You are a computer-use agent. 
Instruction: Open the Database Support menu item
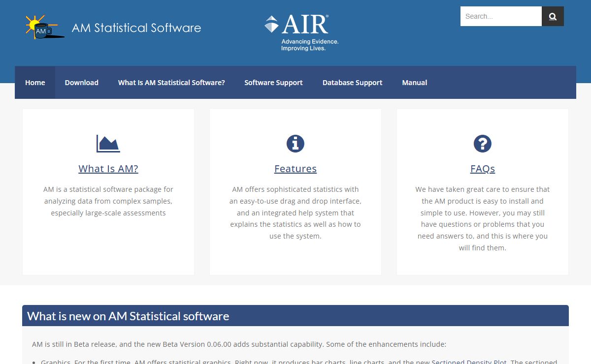click(352, 83)
